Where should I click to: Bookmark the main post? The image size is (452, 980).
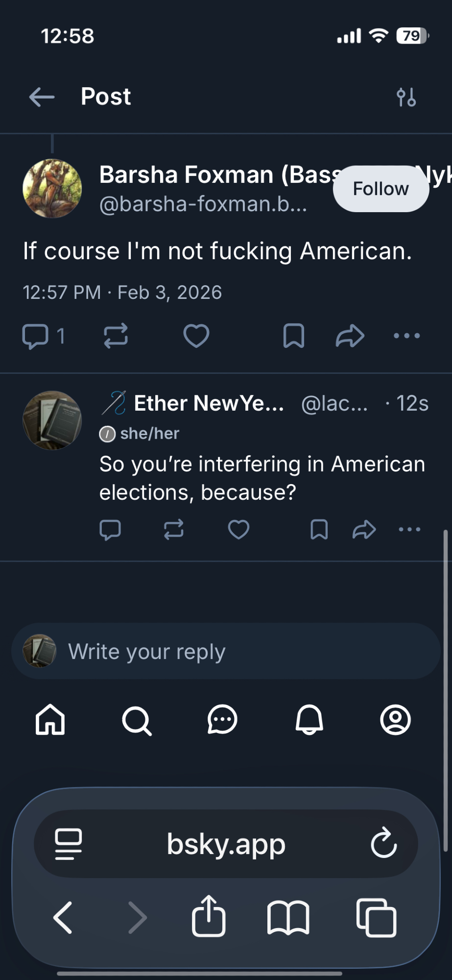tap(294, 336)
